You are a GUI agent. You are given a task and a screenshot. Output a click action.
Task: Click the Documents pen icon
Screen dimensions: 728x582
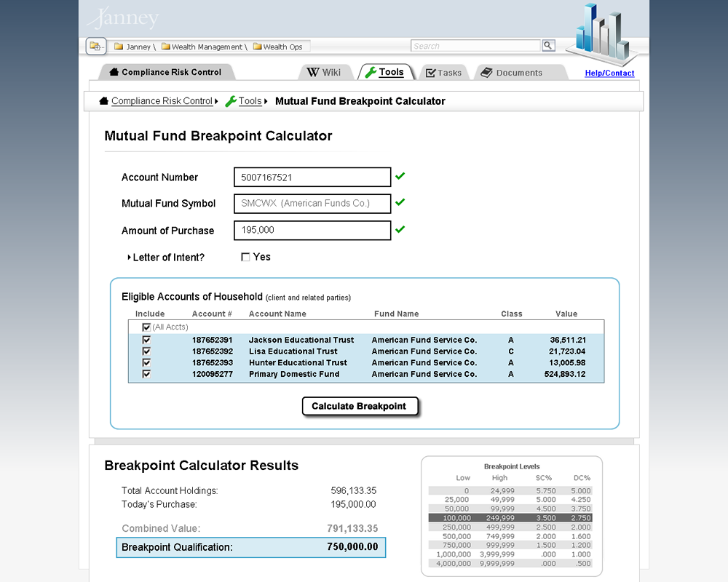point(486,72)
